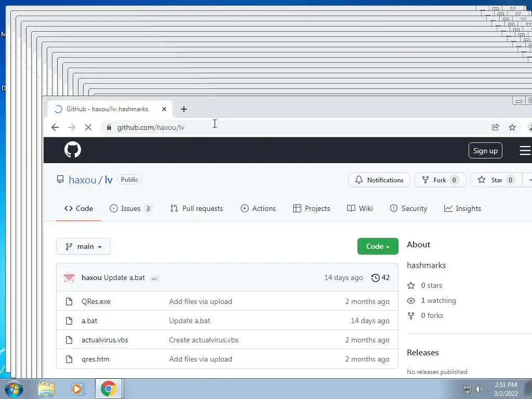Click the network tray icon
Image resolution: width=532 pixels, height=399 pixels.
tap(467, 389)
